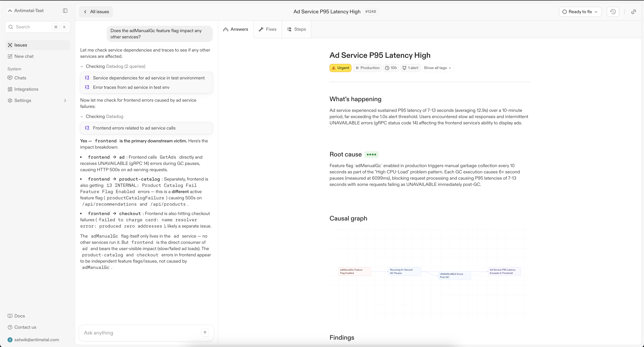Go back to All issues
644x347 pixels.
tap(96, 12)
